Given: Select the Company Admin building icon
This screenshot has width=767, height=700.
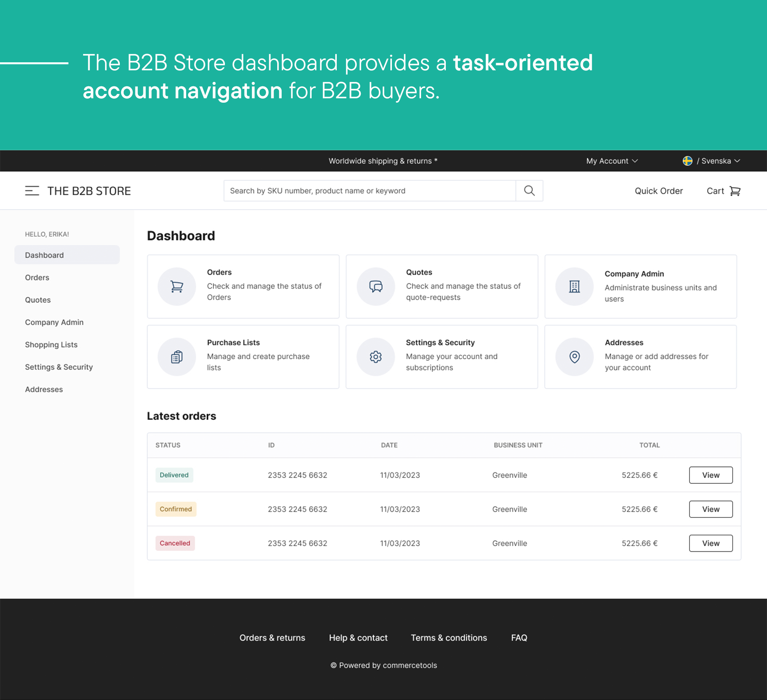Looking at the screenshot, I should [x=574, y=286].
